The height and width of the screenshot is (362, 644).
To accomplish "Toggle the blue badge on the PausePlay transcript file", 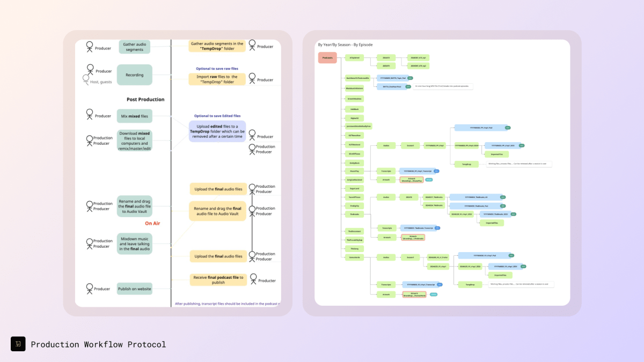I will click(x=436, y=172).
